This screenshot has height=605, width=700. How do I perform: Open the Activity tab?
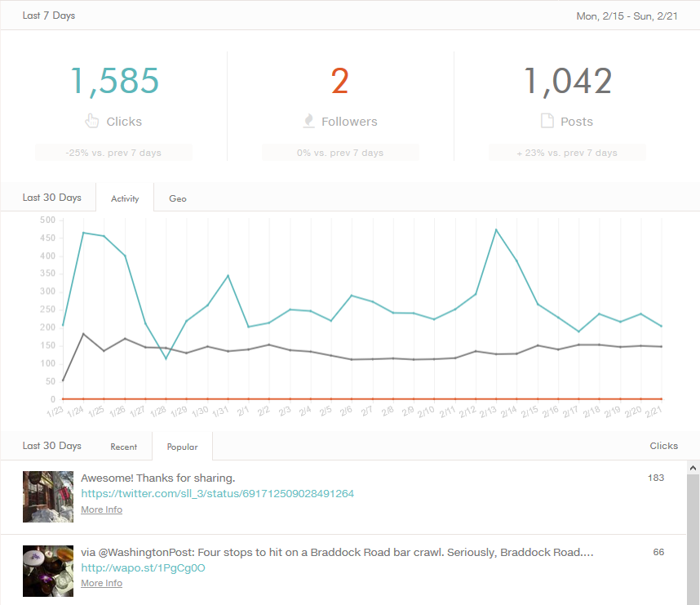tap(125, 198)
